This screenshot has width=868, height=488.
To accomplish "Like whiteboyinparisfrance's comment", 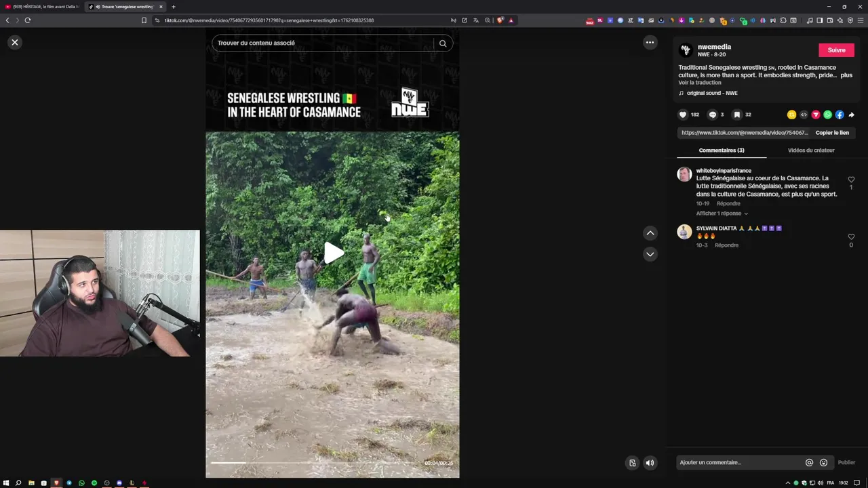I will (x=851, y=180).
